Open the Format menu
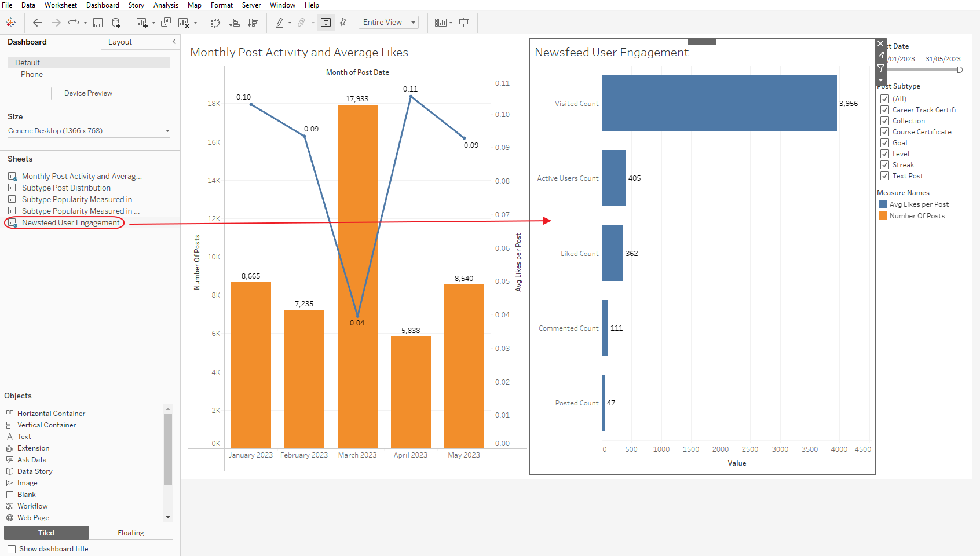980x556 pixels. (x=222, y=5)
